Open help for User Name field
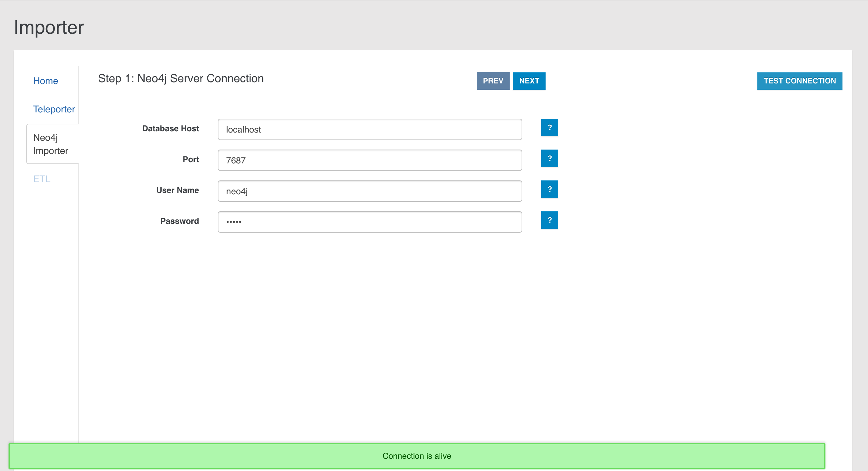 (549, 189)
